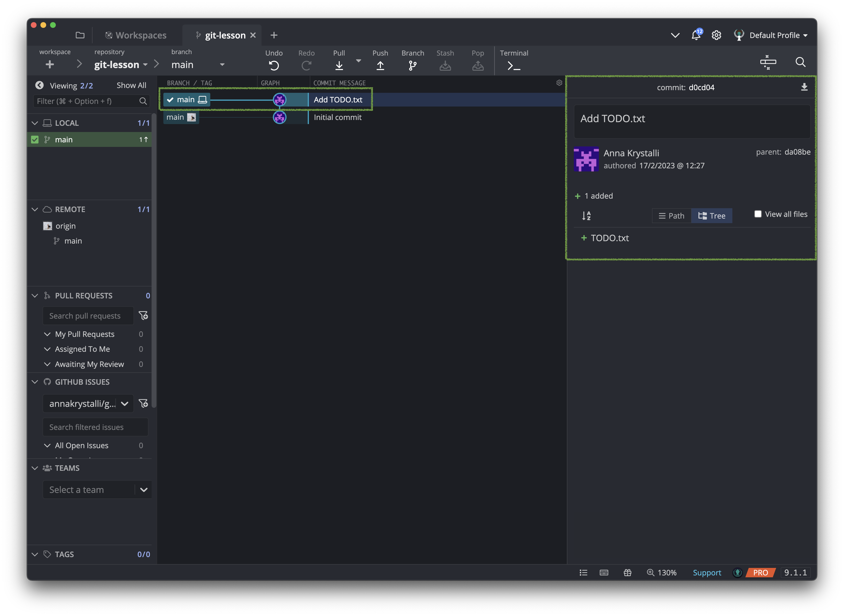
Task: Toggle the View all files checkbox
Action: (758, 214)
